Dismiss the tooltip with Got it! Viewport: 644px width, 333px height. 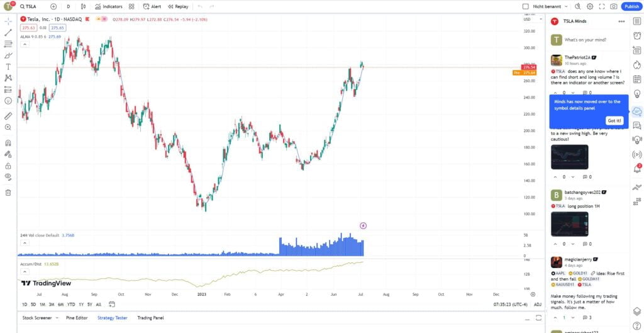click(x=614, y=120)
